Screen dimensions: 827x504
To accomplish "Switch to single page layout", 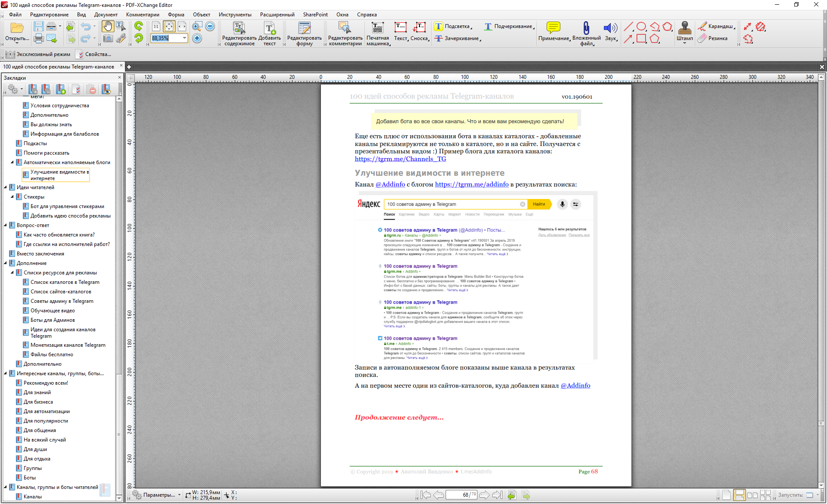I will click(727, 495).
